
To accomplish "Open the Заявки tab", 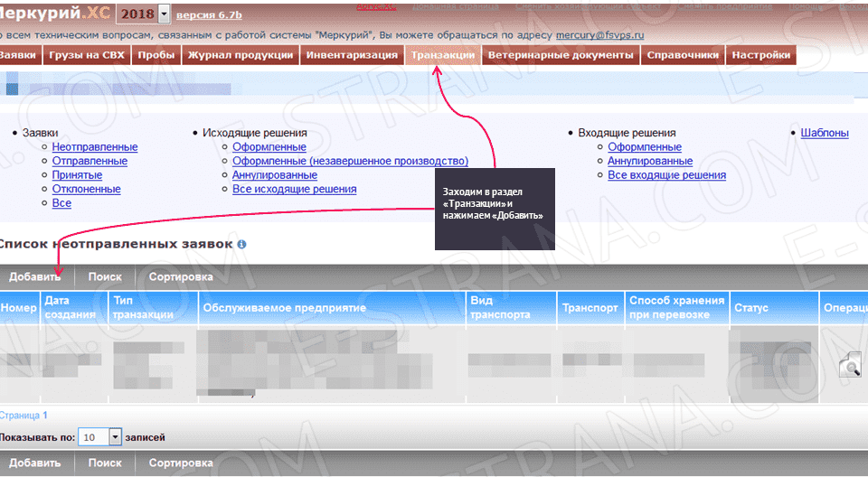I will pyautogui.click(x=19, y=55).
